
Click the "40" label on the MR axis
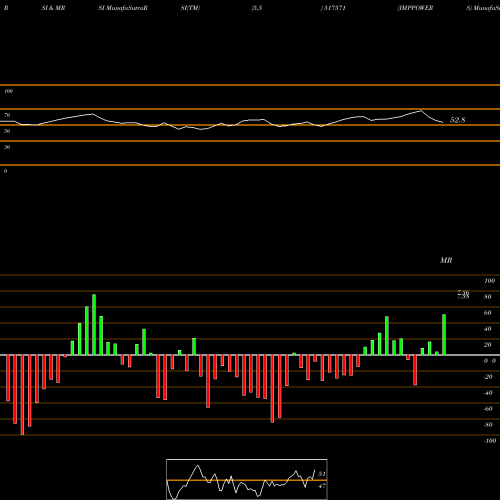488,329
